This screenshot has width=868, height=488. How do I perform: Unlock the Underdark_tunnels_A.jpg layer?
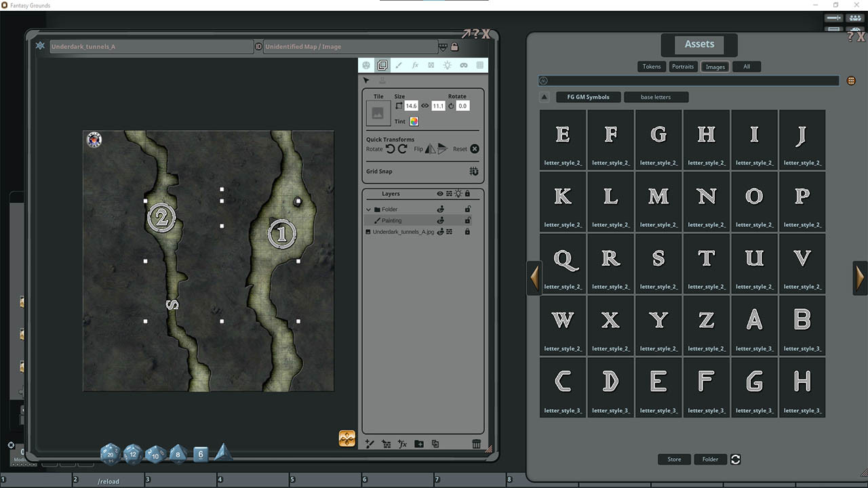coord(468,231)
